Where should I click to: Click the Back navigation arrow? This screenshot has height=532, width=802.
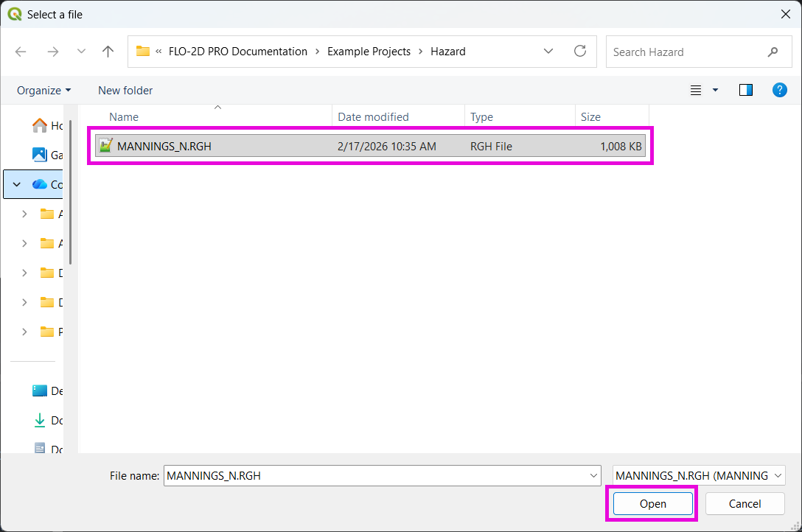pos(21,52)
